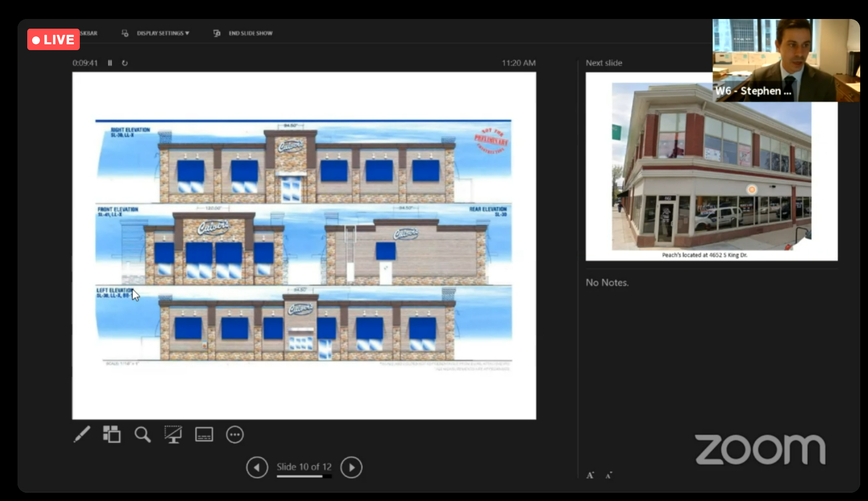Viewport: 868px width, 501px height.
Task: Click the Peach's located at 4652 S King Dr. caption
Action: (x=705, y=255)
